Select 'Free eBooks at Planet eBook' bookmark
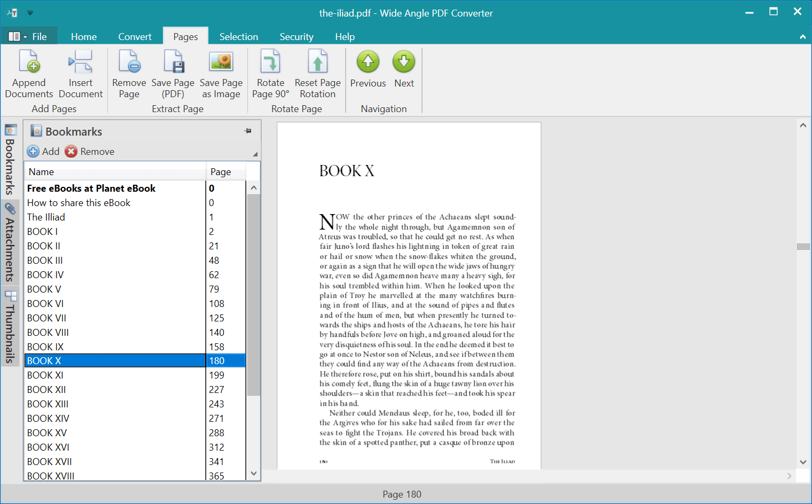Image resolution: width=812 pixels, height=504 pixels. [115, 188]
